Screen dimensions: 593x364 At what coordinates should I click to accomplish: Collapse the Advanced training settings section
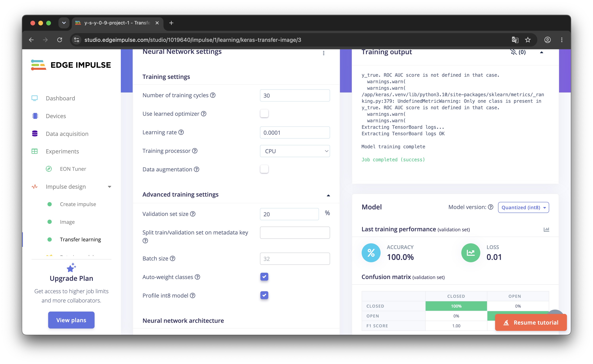click(328, 195)
